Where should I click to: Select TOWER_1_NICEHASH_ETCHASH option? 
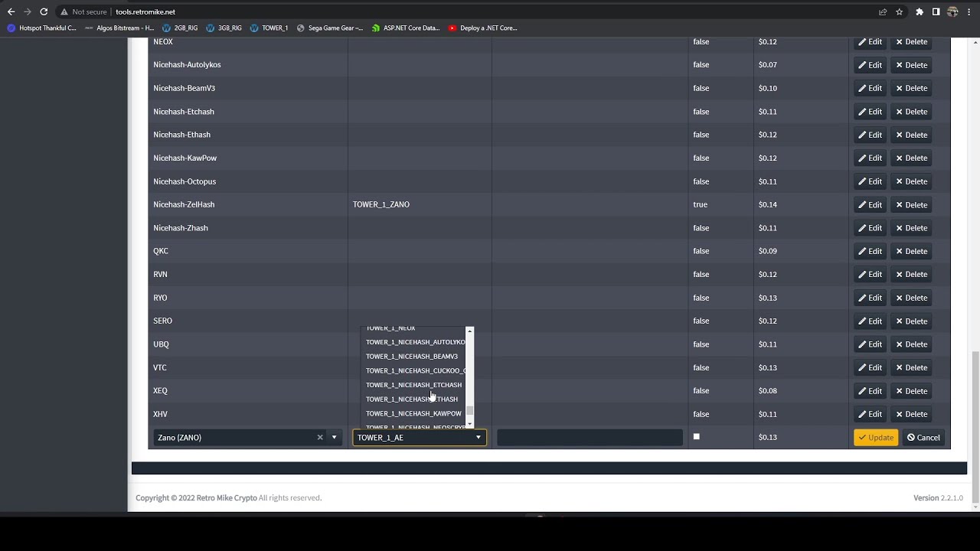[x=414, y=385]
